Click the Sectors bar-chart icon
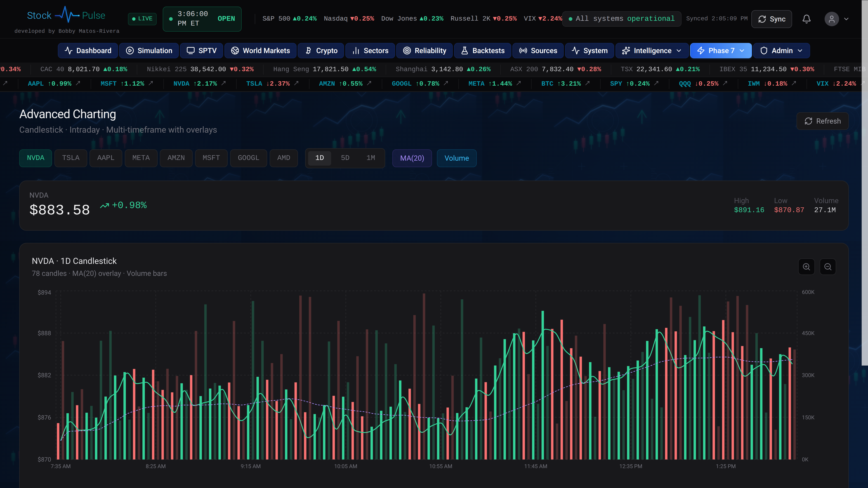Screen dimensions: 868x488 tap(356, 51)
